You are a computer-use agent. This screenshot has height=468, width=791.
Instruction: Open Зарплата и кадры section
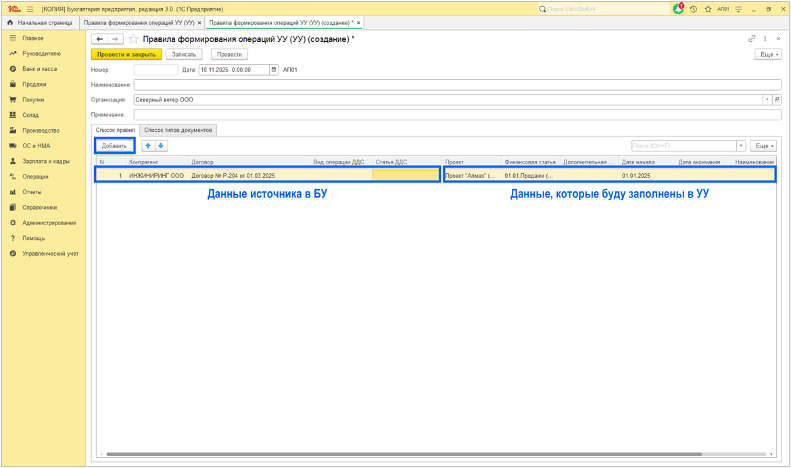point(46,161)
